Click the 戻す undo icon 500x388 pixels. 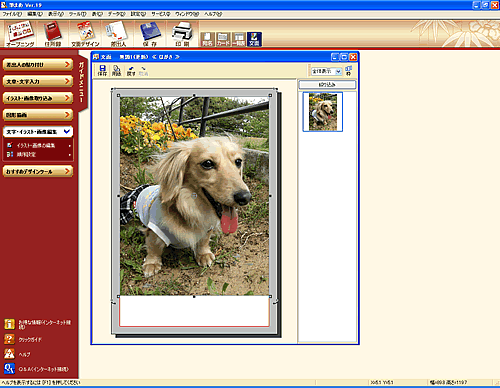pos(131,70)
